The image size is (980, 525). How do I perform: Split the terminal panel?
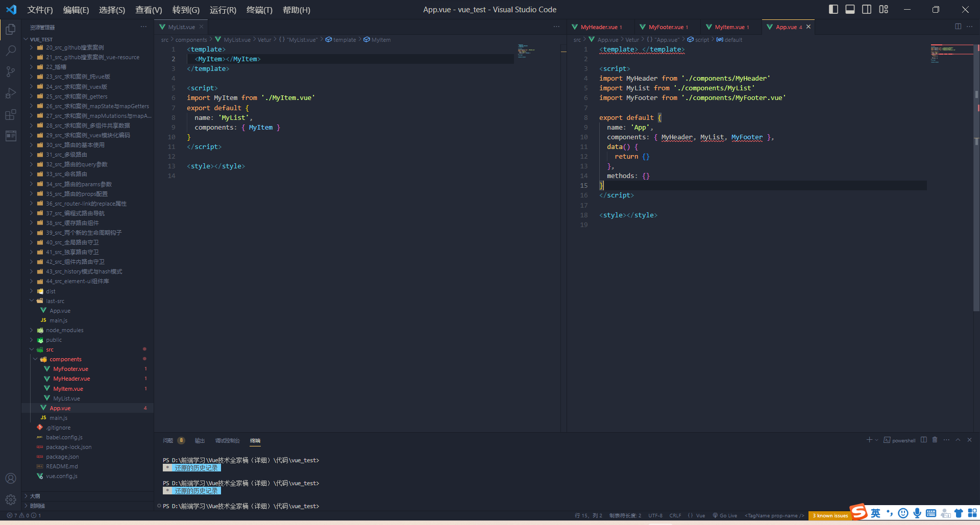click(x=924, y=440)
